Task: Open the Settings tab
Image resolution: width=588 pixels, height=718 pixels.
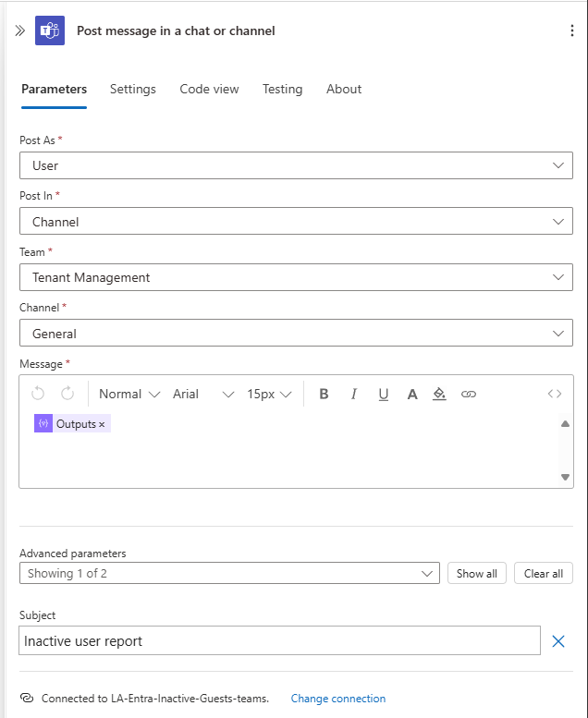Action: click(133, 89)
